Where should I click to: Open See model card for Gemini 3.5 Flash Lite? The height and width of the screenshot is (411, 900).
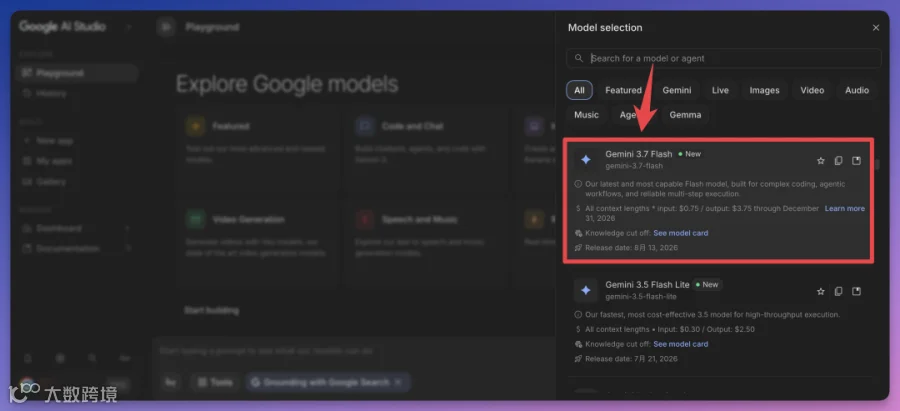(680, 344)
